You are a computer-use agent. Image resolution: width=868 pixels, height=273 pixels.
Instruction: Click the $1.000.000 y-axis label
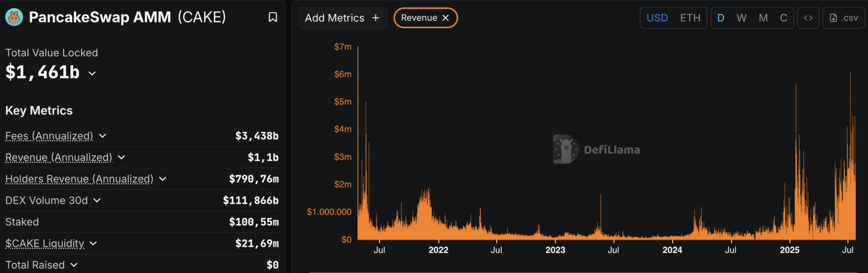click(329, 212)
